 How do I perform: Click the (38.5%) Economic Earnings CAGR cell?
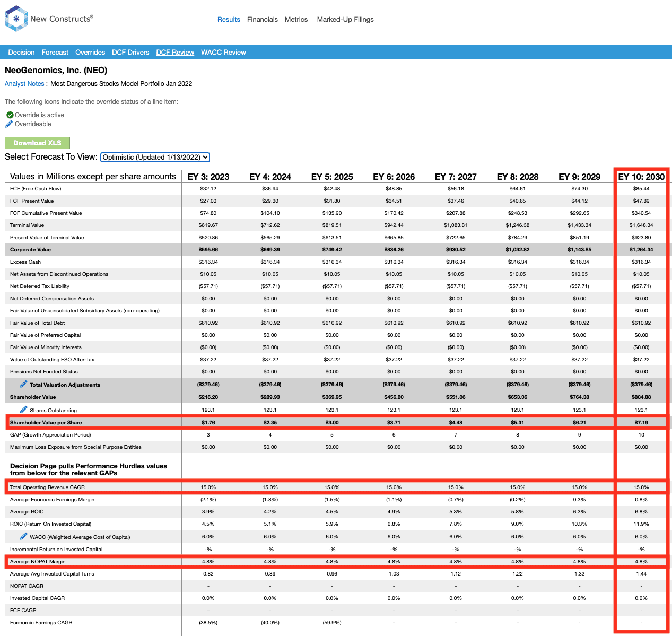click(x=208, y=623)
